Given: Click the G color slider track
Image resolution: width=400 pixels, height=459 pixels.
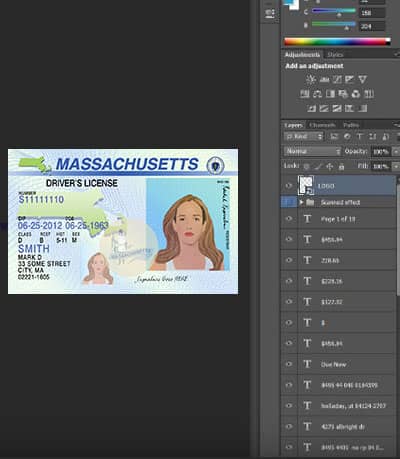Looking at the screenshot, I should [334, 11].
